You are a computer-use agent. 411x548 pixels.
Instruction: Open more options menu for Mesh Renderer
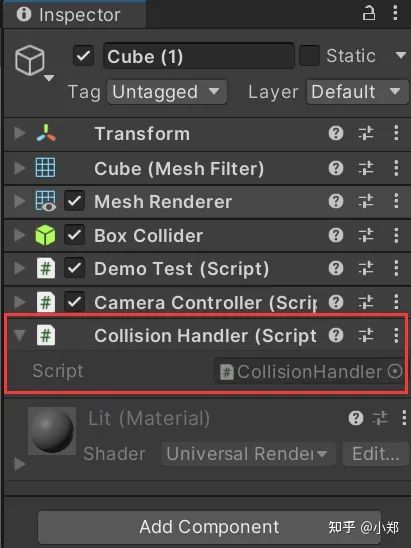coord(396,201)
